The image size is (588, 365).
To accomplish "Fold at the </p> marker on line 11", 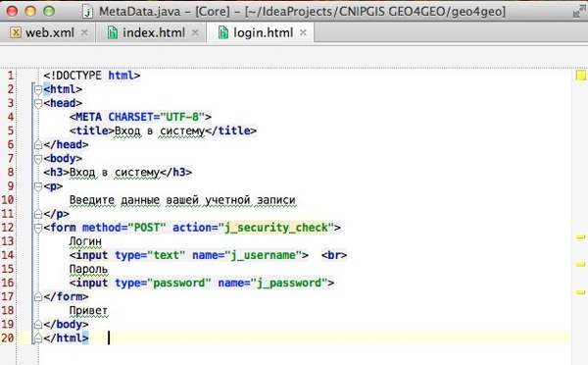I will [38, 214].
